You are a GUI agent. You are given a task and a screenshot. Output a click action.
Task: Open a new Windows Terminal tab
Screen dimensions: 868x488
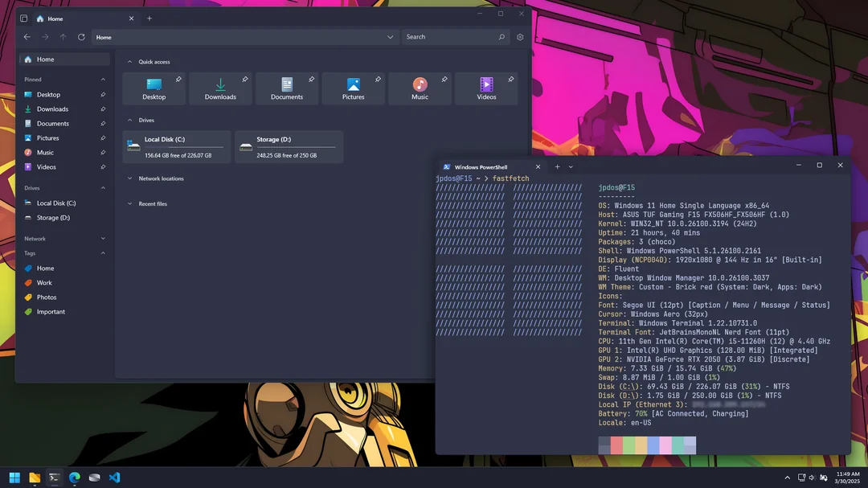click(558, 166)
